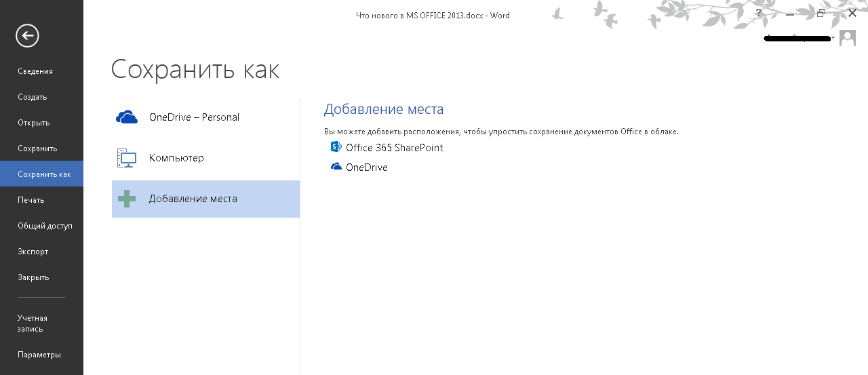
Task: Add OneDrive as a cloud place
Action: click(x=359, y=167)
